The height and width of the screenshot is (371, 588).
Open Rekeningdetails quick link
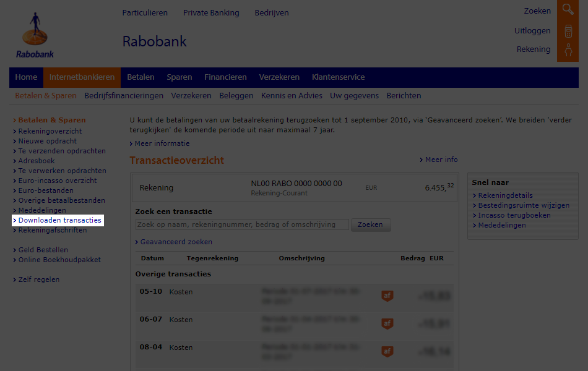505,195
